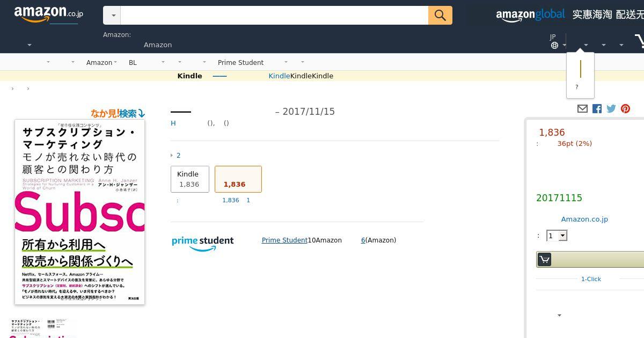The image size is (644, 338).
Task: Open the Amazon Global banner
Action: pyautogui.click(x=569, y=14)
